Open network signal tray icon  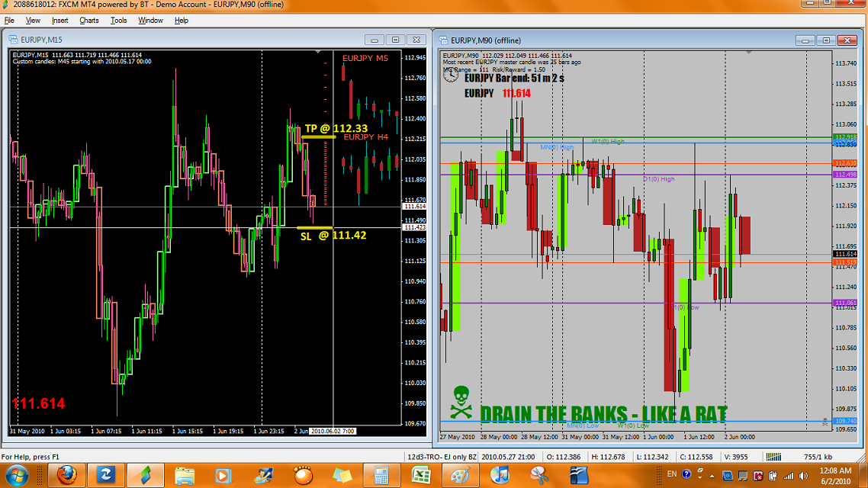788,476
